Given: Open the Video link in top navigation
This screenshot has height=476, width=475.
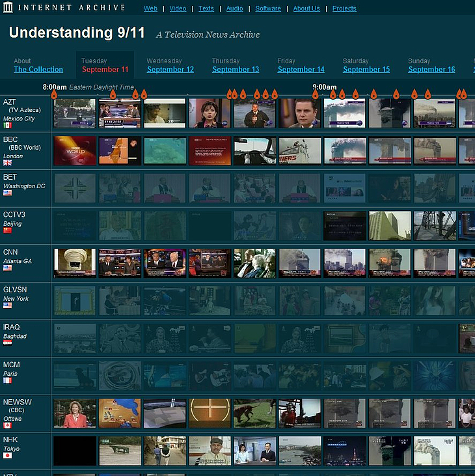Looking at the screenshot, I should tap(178, 8).
